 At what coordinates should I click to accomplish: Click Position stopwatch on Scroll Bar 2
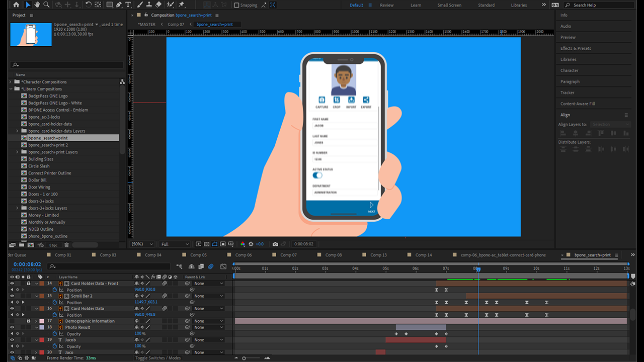pyautogui.click(x=55, y=302)
